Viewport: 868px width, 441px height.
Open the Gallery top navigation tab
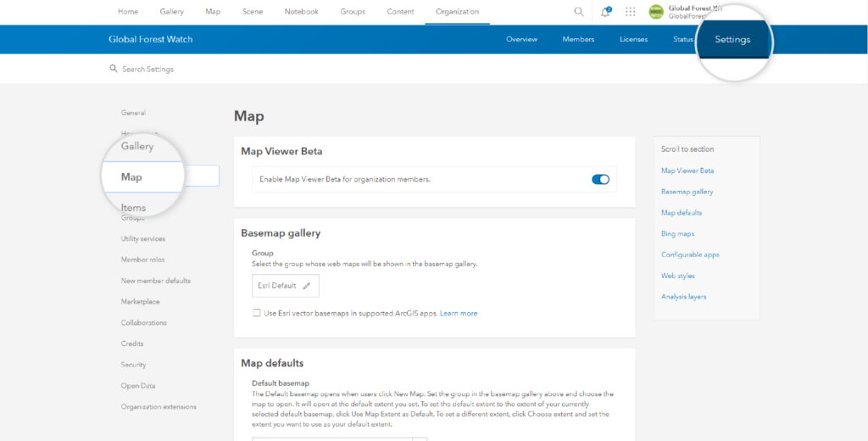pos(171,12)
